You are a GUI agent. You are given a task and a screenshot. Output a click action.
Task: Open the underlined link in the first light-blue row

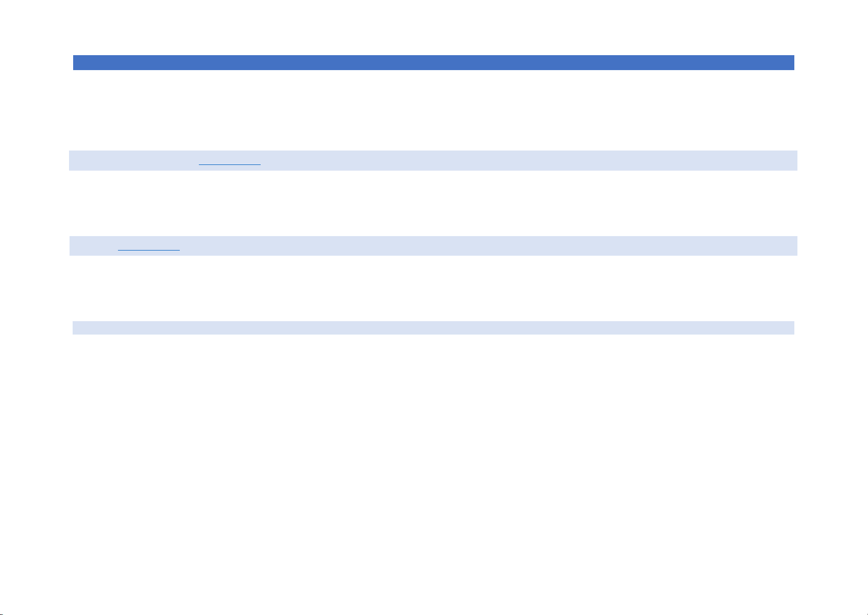230,161
